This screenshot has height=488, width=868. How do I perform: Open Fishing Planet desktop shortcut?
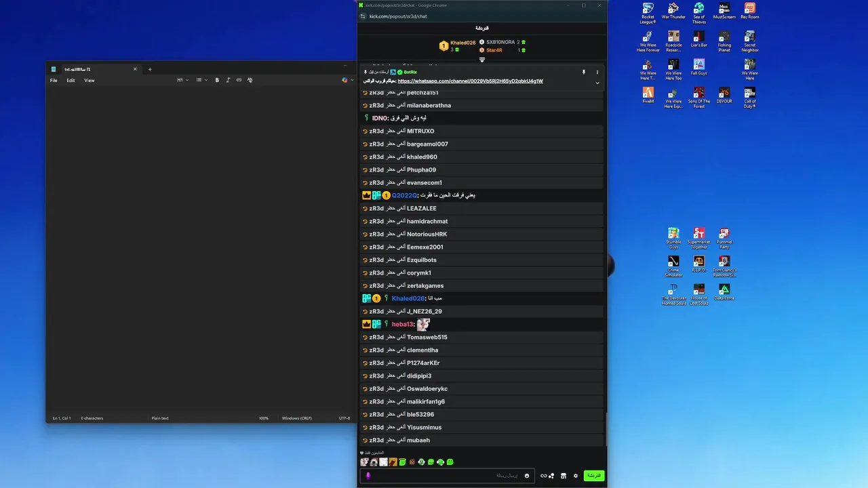pos(724,41)
